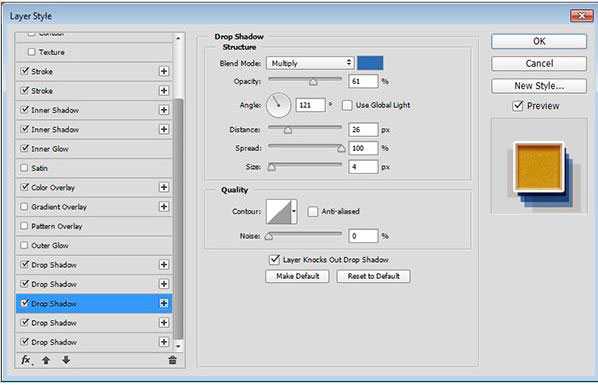The image size is (598, 385).
Task: Move effect down with arrow icon
Action: pyautogui.click(x=66, y=360)
